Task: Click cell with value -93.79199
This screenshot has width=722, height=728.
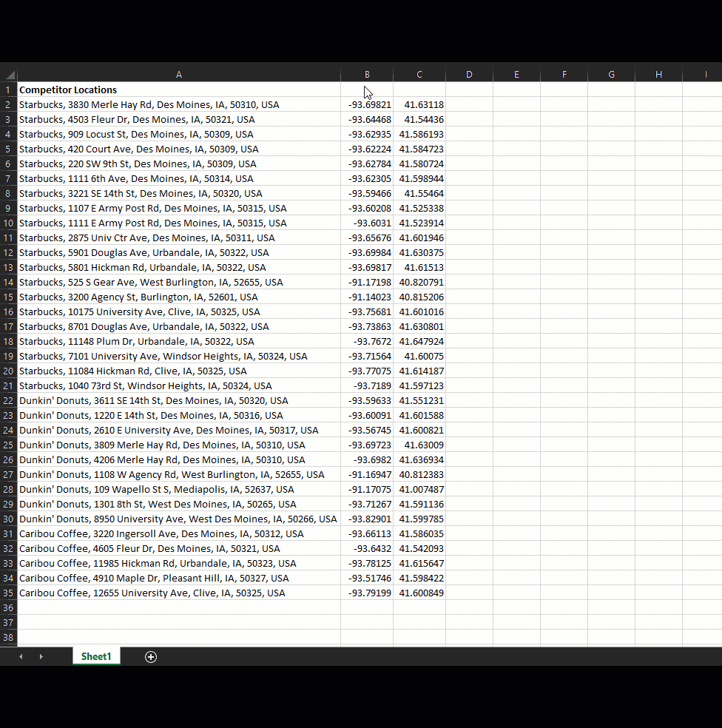Action: tap(367, 593)
